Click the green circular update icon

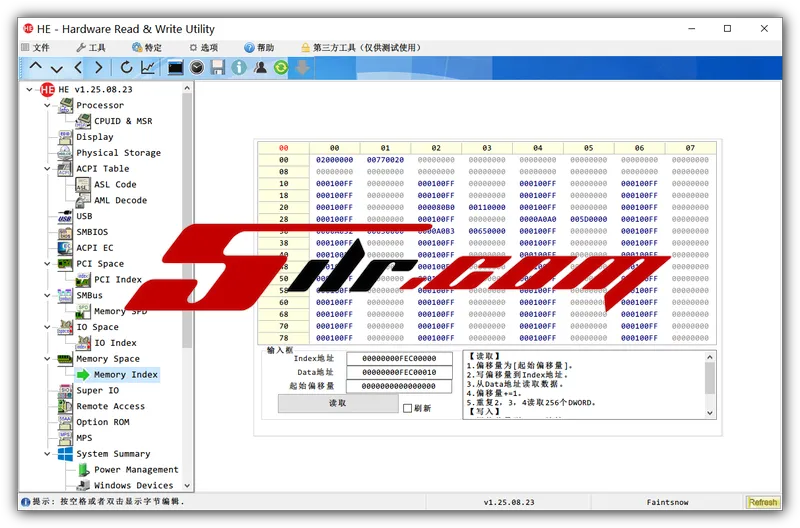coord(281,67)
